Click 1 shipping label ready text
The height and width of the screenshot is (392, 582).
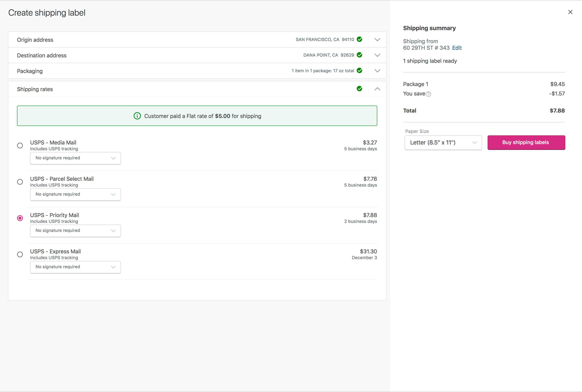pyautogui.click(x=430, y=61)
